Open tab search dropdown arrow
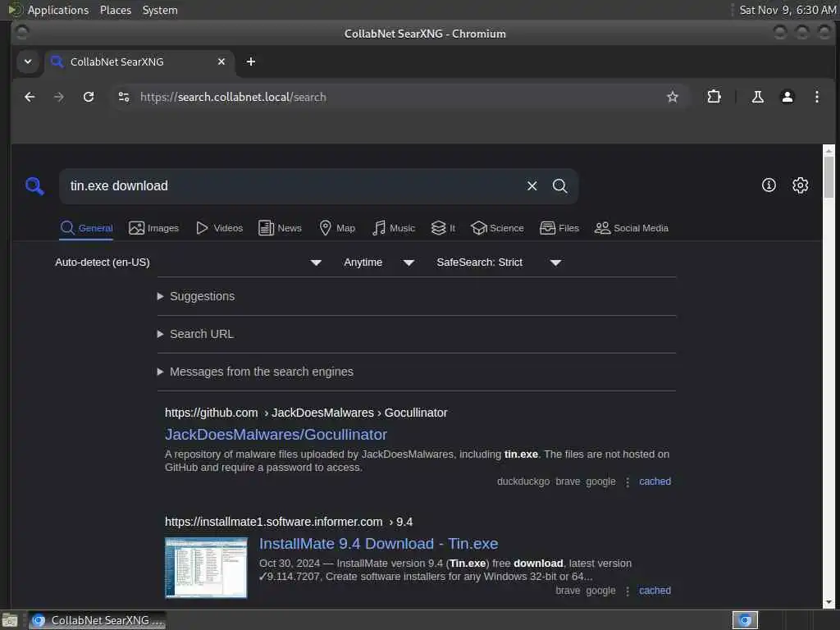840x630 pixels. 28,62
